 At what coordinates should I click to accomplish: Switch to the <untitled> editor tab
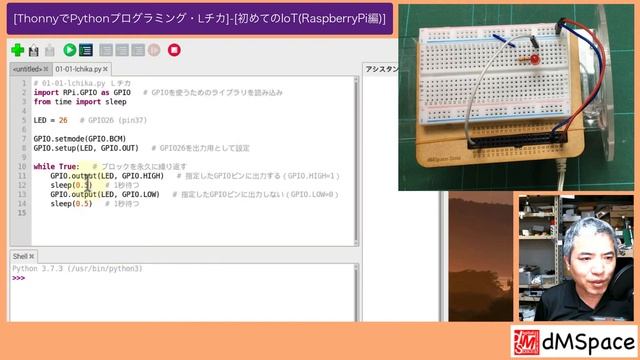(x=27, y=69)
